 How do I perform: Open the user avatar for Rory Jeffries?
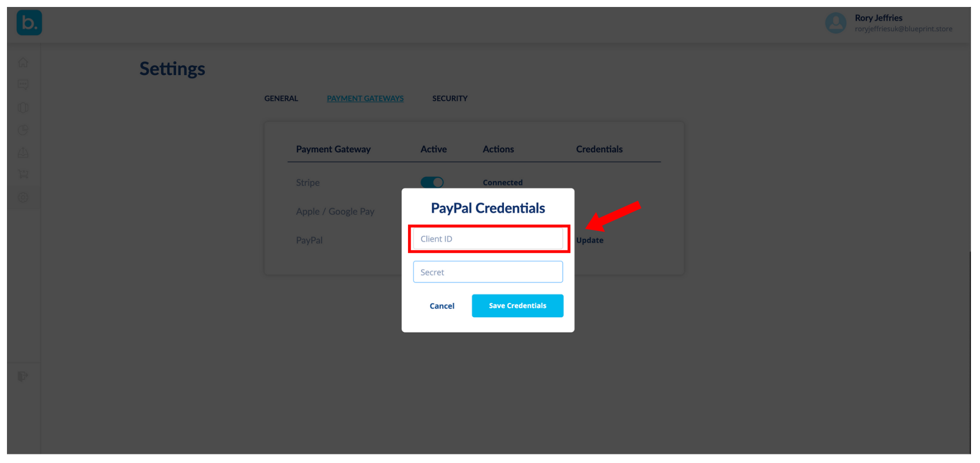pyautogui.click(x=835, y=23)
